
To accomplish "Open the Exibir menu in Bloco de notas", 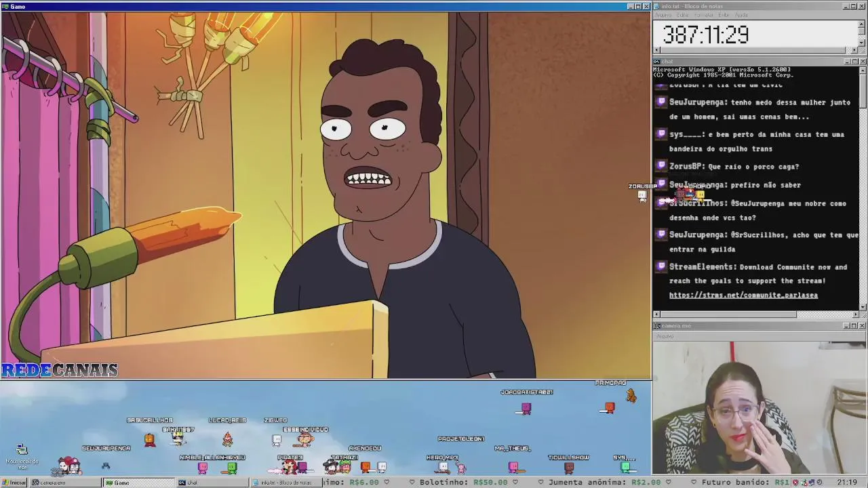I will click(x=724, y=15).
